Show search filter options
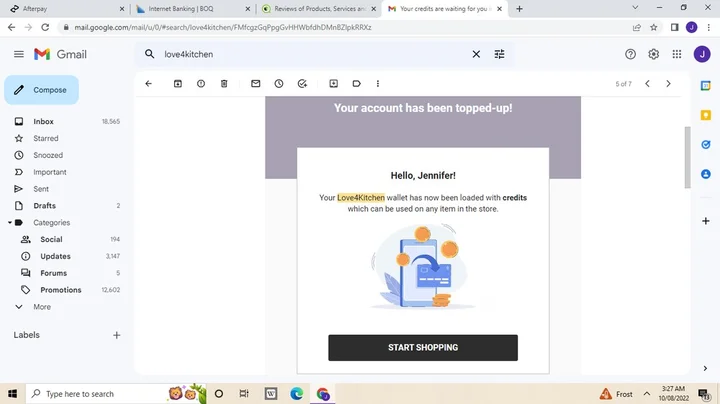 500,54
